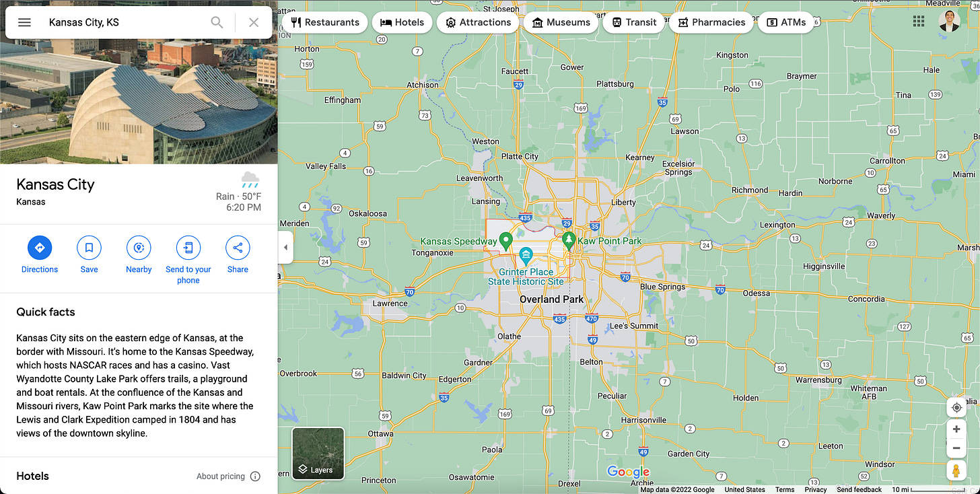Click the Google logo on map
Viewport: 980px width, 494px height.
pyautogui.click(x=628, y=472)
